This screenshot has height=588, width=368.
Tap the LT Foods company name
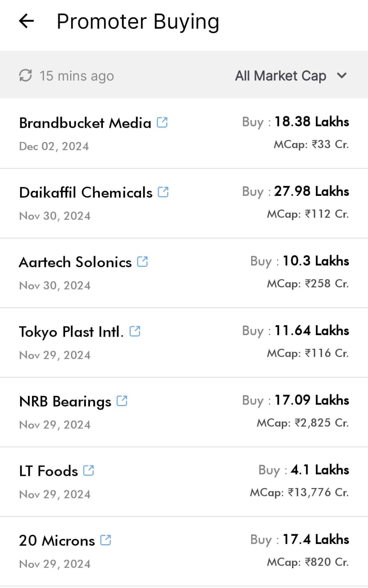click(48, 471)
